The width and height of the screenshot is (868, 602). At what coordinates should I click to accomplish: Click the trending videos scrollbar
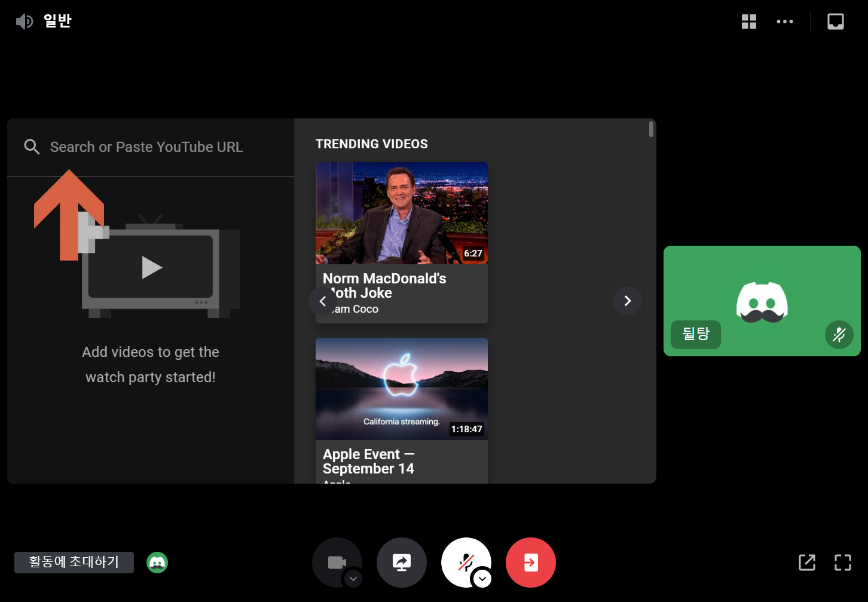pos(651,129)
